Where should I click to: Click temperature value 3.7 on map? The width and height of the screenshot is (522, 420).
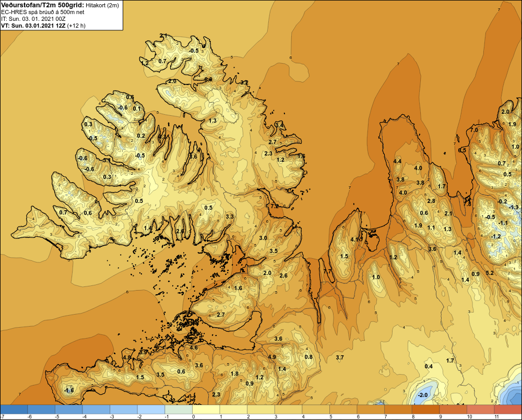click(340, 357)
